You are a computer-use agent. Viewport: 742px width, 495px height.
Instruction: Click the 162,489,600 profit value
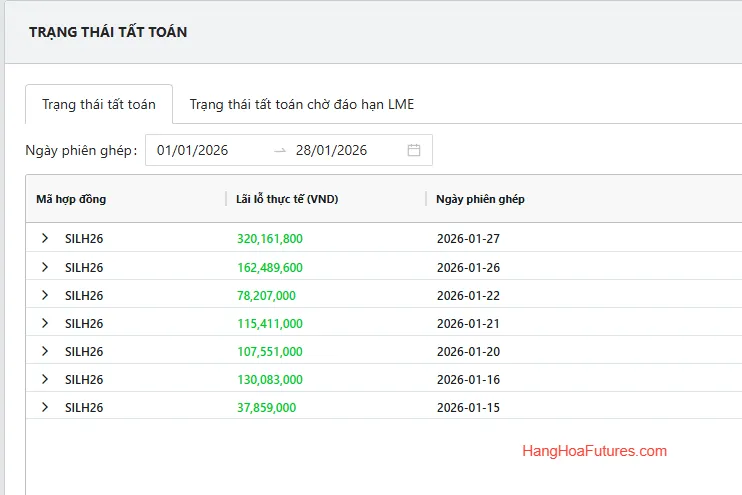click(x=269, y=267)
